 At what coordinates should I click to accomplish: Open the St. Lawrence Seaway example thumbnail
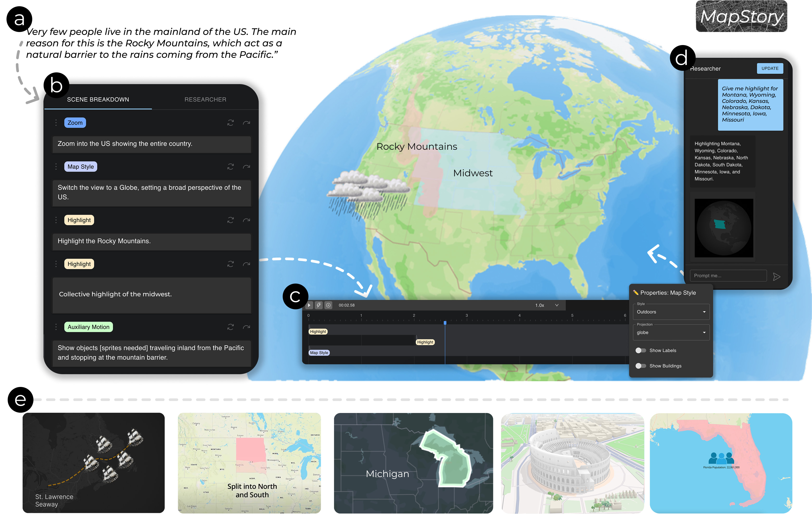[x=93, y=463]
